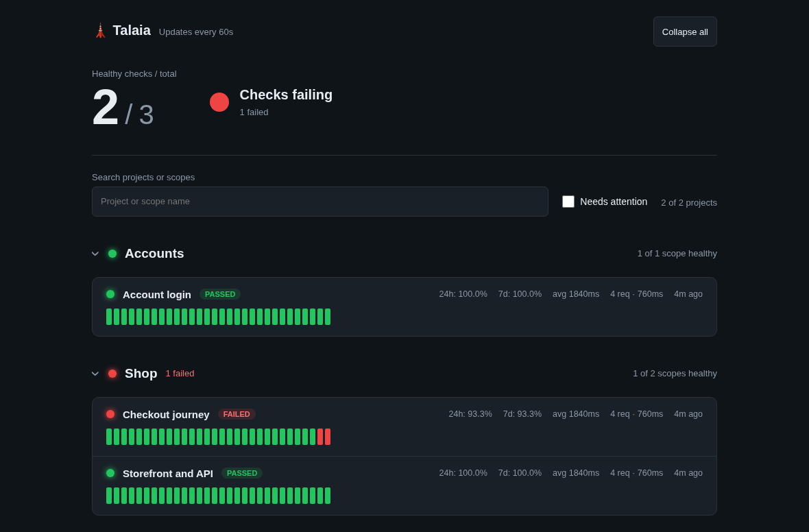Collapse the Shop project chevron
This screenshot has width=809, height=532.
pyautogui.click(x=95, y=374)
